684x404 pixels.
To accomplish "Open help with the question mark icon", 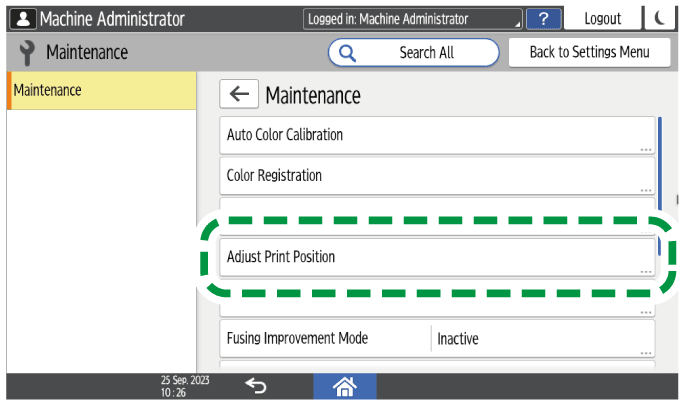I will [543, 18].
